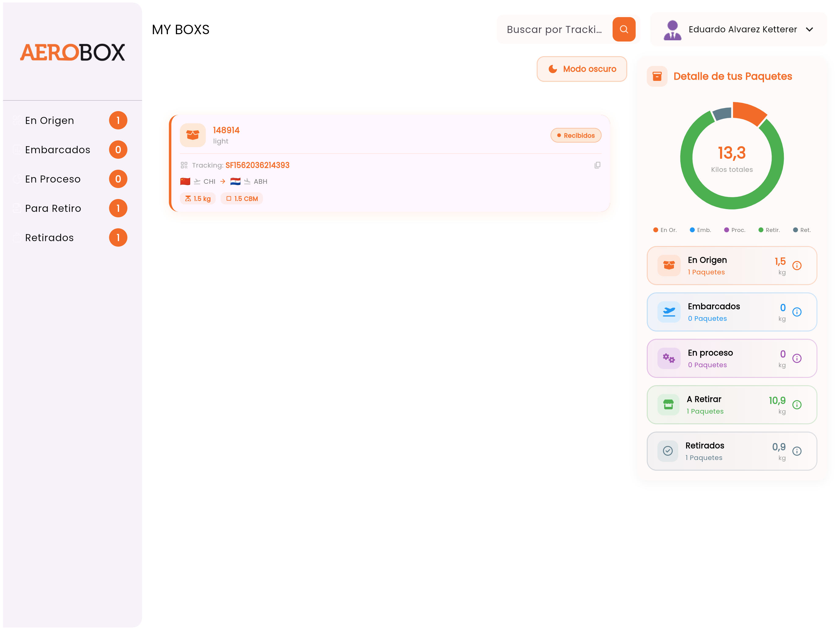
Task: Click the QR code icon beside Tracking
Action: 184,165
